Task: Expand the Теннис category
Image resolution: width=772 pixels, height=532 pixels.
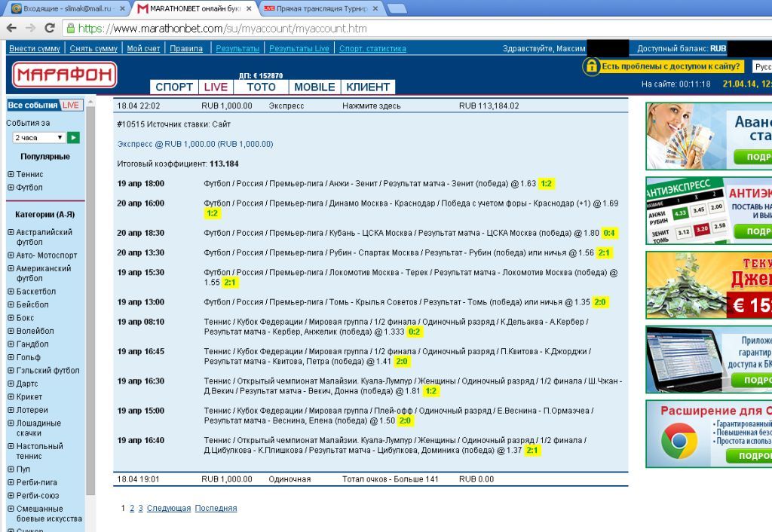Action: pos(11,174)
